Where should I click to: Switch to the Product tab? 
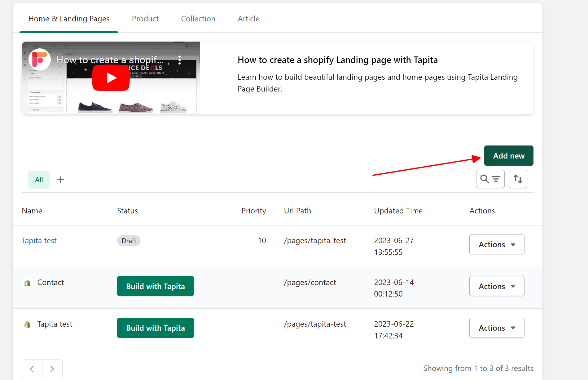coord(145,19)
